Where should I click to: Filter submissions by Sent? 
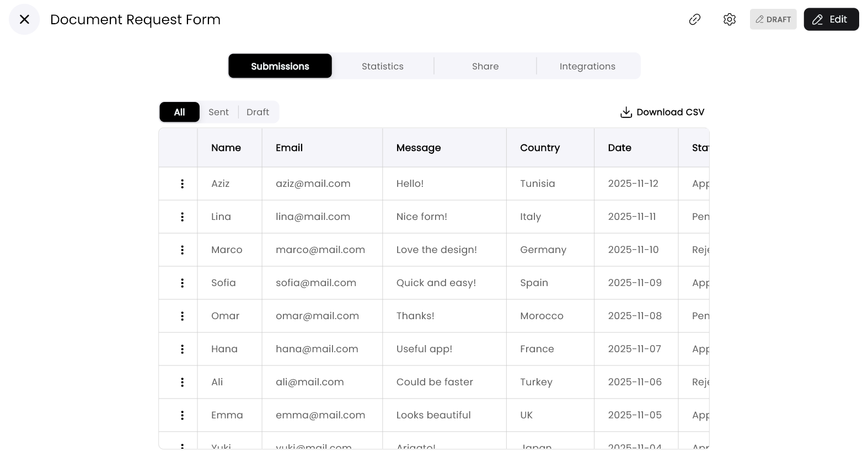(218, 112)
